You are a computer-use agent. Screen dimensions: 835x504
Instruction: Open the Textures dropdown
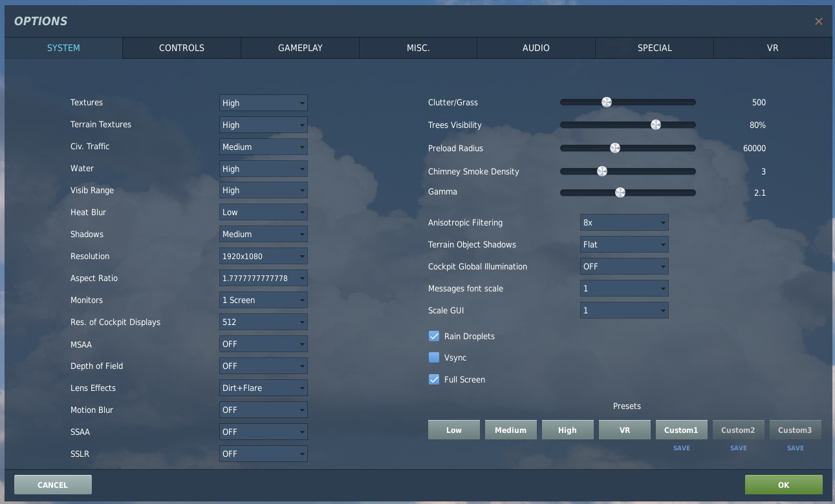tap(263, 103)
